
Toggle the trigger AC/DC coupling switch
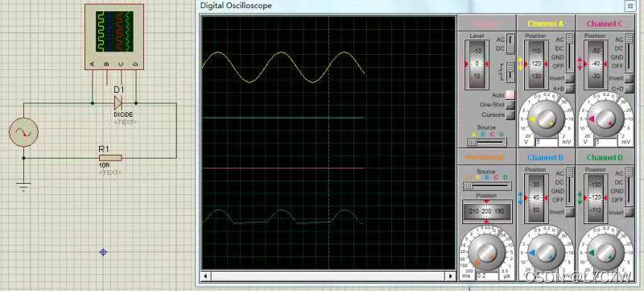[510, 44]
